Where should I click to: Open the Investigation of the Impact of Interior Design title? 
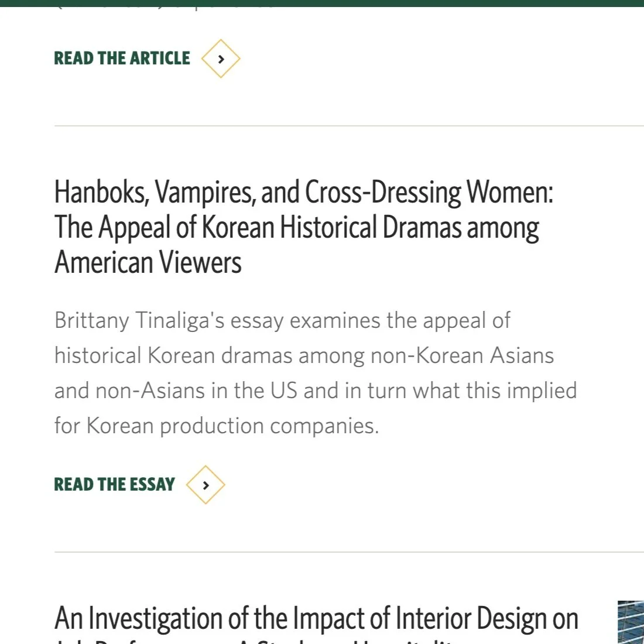click(x=316, y=623)
